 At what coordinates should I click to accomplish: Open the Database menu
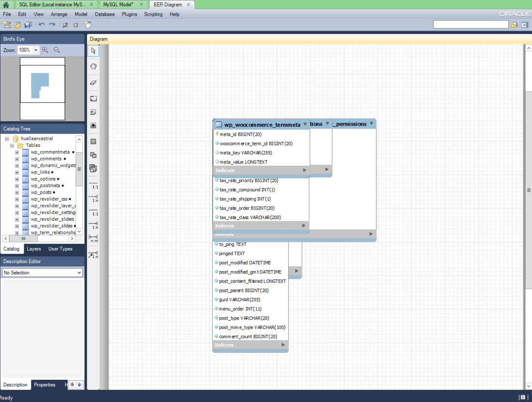pos(104,14)
